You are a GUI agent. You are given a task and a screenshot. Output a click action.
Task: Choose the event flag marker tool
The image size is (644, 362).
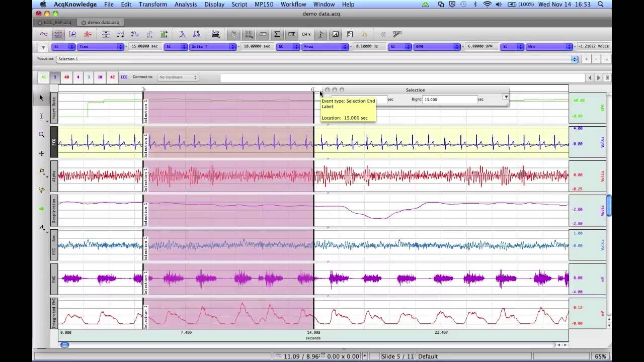pos(42,171)
